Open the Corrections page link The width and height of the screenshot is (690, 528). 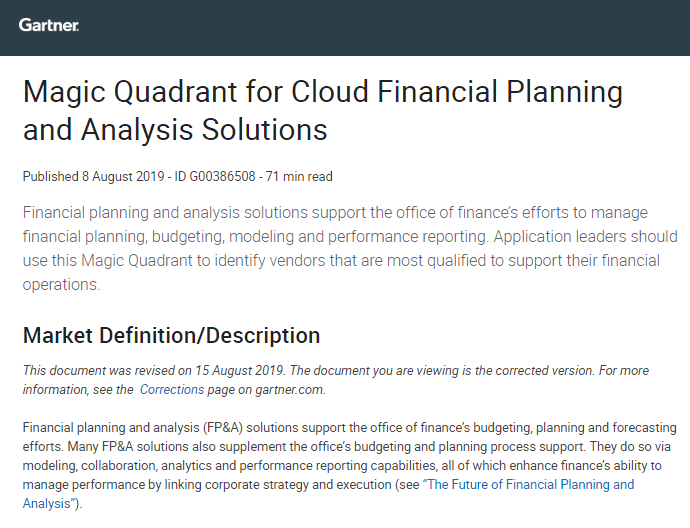tap(172, 389)
